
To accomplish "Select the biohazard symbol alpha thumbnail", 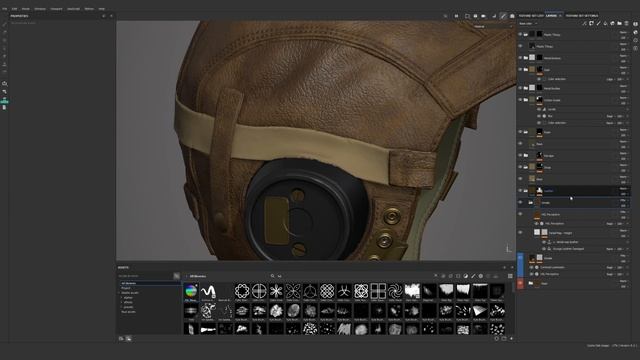I will click(344, 291).
